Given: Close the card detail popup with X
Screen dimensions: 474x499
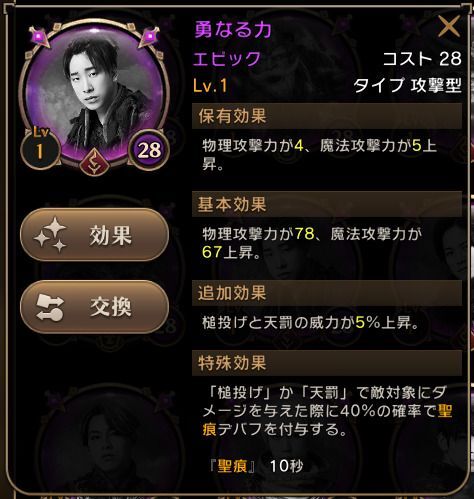Looking at the screenshot, I should coord(449,26).
